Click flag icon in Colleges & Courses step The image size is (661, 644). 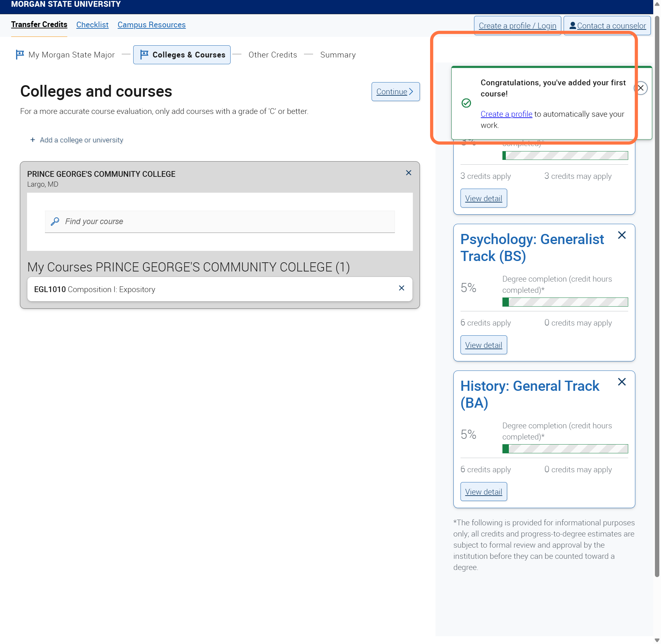click(x=144, y=54)
